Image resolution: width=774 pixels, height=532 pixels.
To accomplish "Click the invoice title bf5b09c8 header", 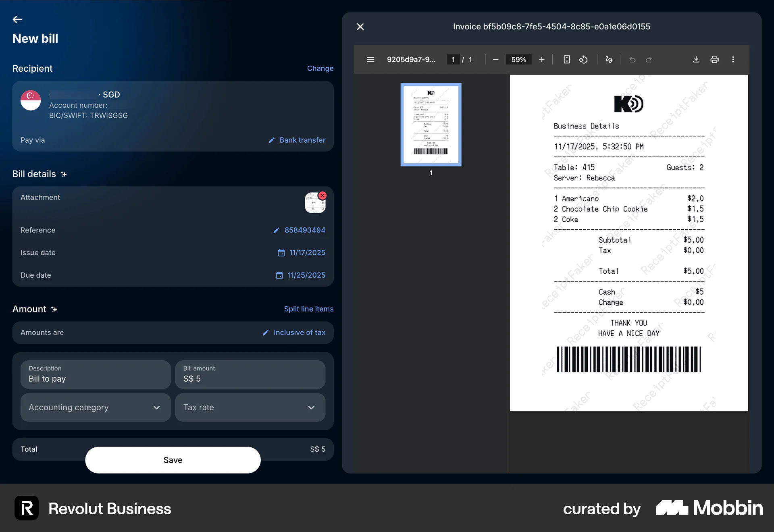I will coord(551,27).
